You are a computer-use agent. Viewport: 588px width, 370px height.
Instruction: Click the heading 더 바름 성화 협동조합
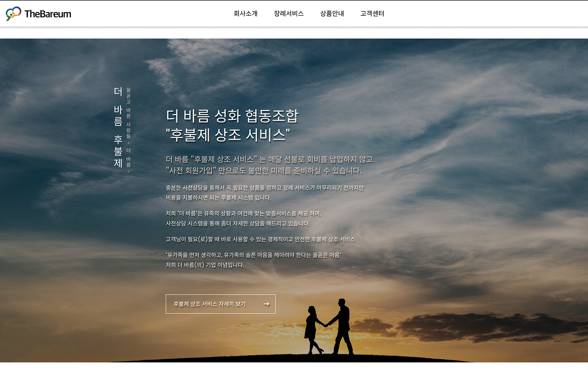coord(232,116)
